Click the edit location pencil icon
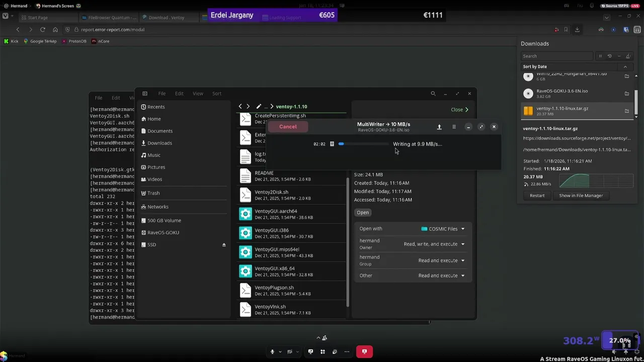Screen dimensions: 644x362 (x=259, y=107)
